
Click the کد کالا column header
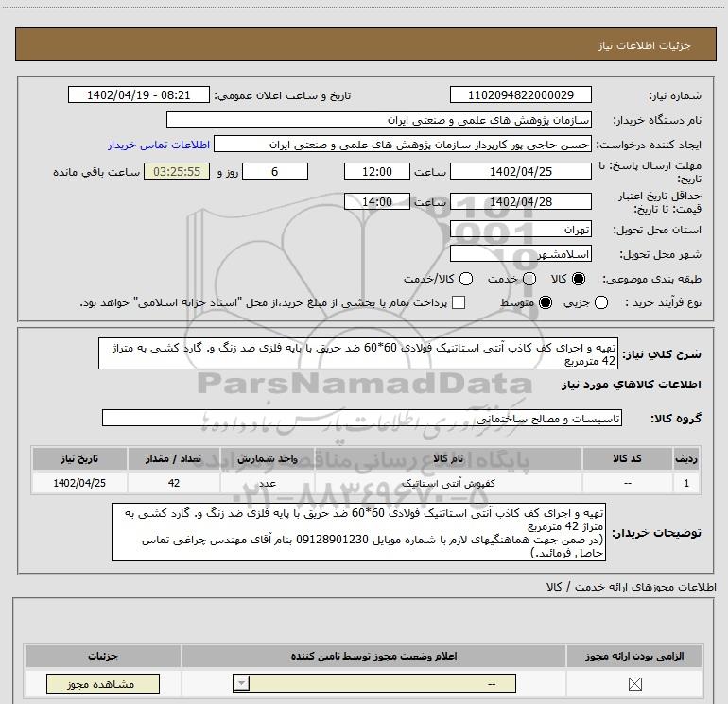click(x=627, y=458)
